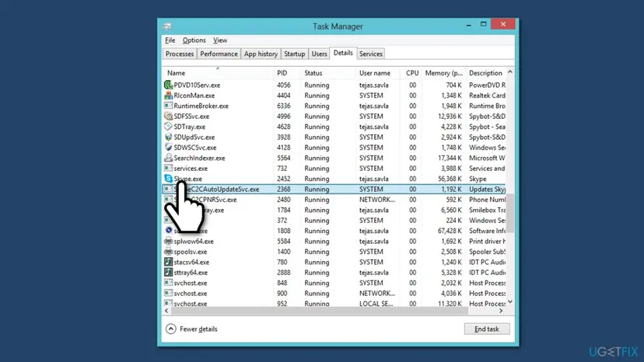Click the PDVD10Serv.exe process icon
Viewport: 644px width, 362px height.
[168, 85]
